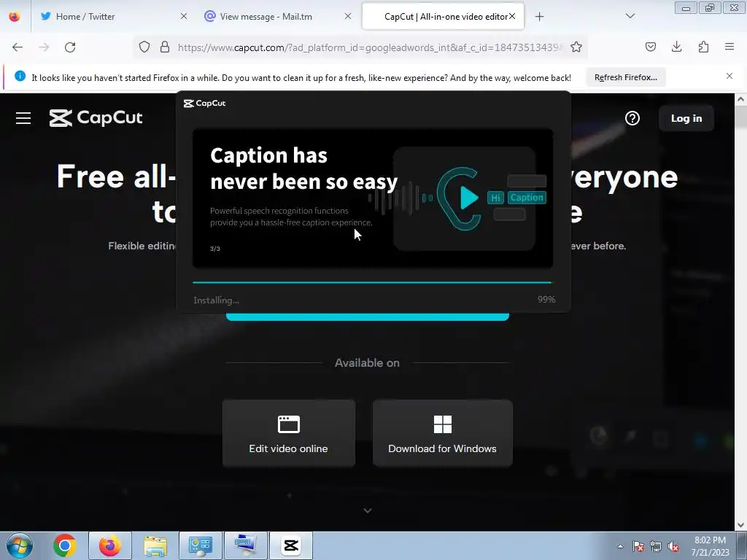This screenshot has height=560, width=747.
Task: Open a new browser tab
Action: tap(539, 17)
